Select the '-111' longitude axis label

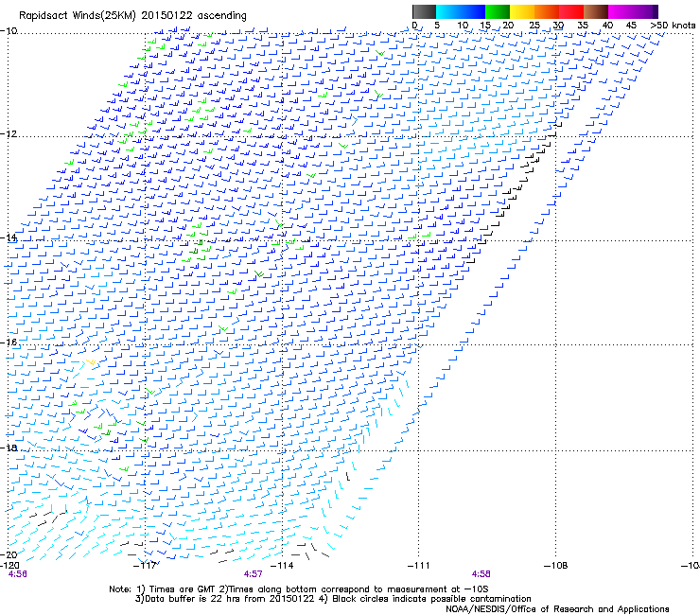[418, 566]
